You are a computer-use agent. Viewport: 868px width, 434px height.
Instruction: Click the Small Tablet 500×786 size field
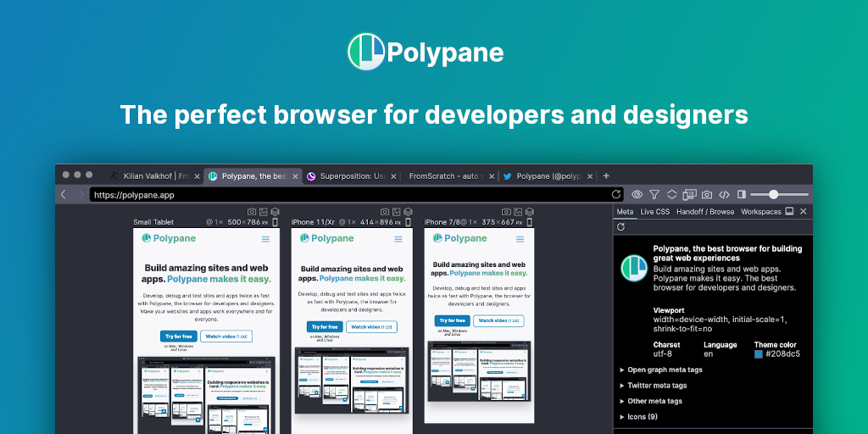click(x=248, y=222)
